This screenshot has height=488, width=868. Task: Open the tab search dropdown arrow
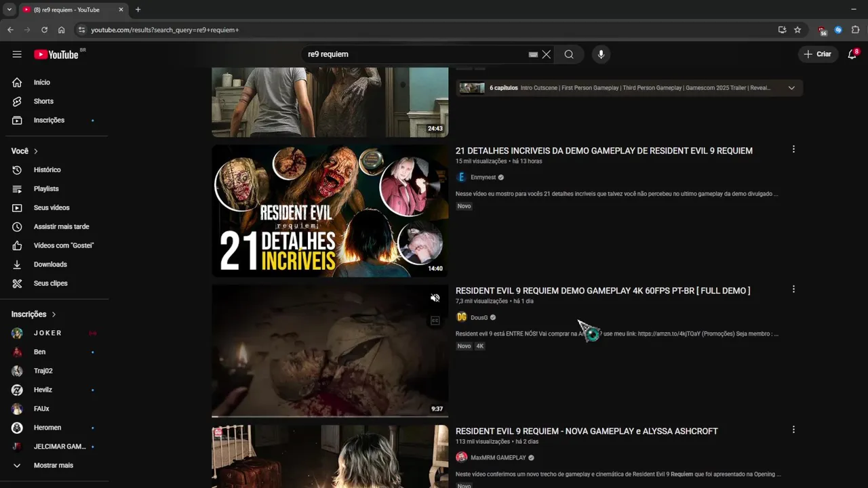(9, 9)
